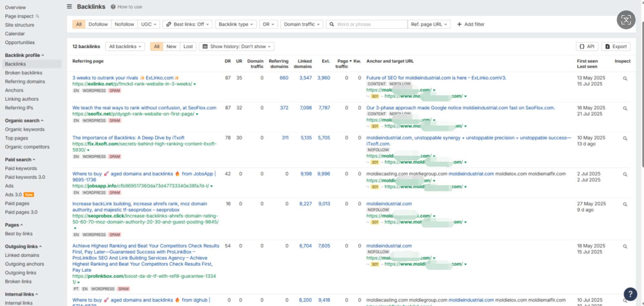Image resolution: width=644 pixels, height=306 pixels.
Task: Click the API button
Action: click(x=587, y=47)
